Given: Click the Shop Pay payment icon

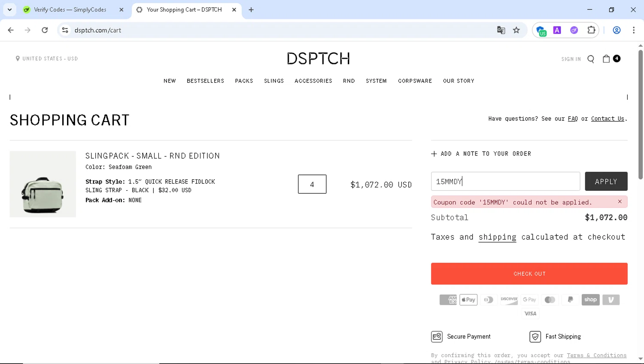Looking at the screenshot, I should 591,300.
